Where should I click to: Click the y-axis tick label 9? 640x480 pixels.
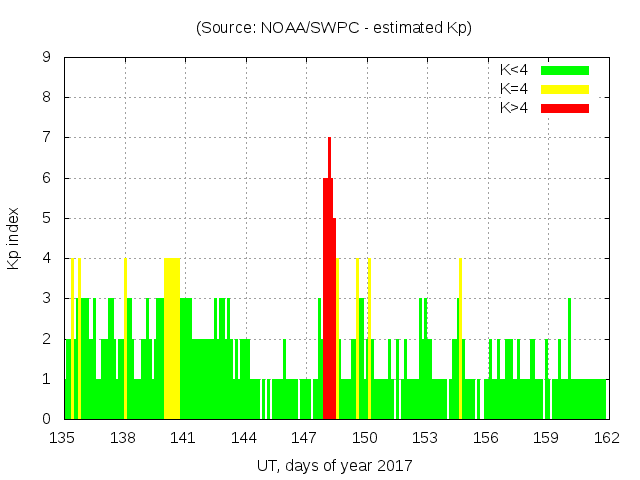click(47, 58)
